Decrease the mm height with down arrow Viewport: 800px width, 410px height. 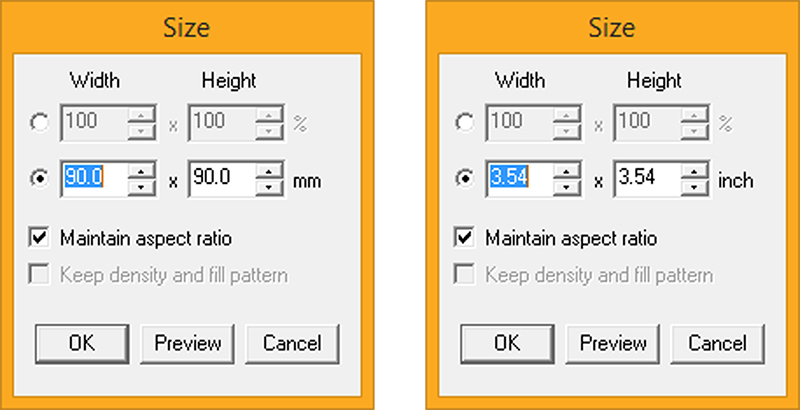click(270, 187)
